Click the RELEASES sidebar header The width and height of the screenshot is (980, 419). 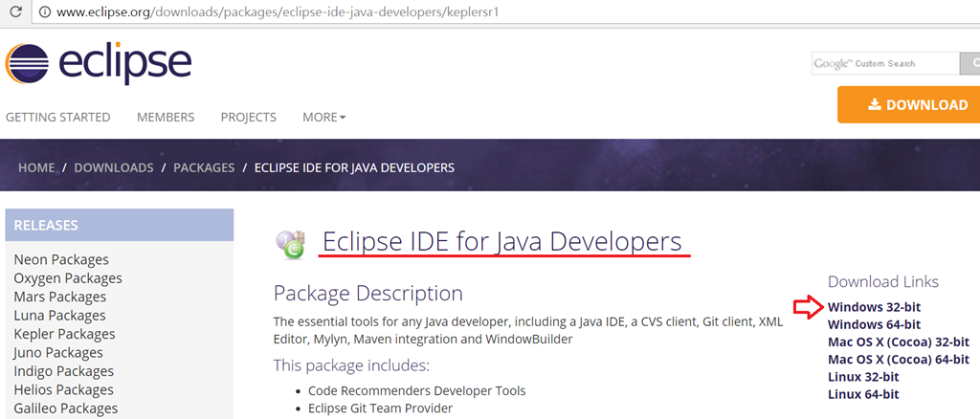(120, 226)
